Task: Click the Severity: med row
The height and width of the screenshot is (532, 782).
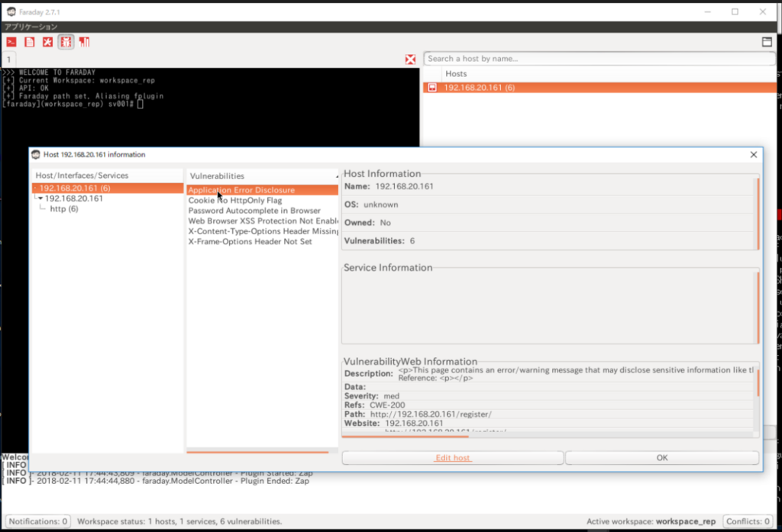Action: click(548, 396)
